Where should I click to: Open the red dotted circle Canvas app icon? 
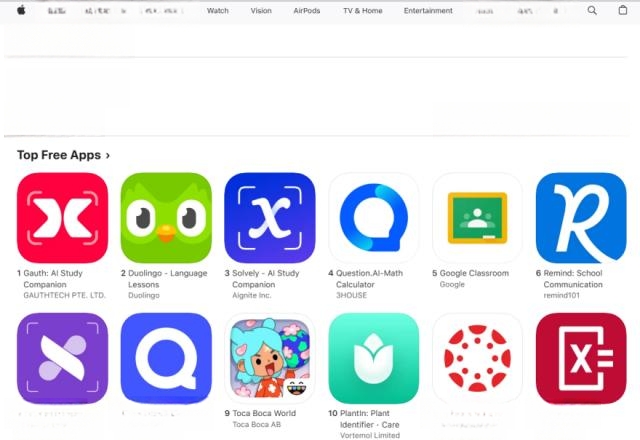click(477, 358)
